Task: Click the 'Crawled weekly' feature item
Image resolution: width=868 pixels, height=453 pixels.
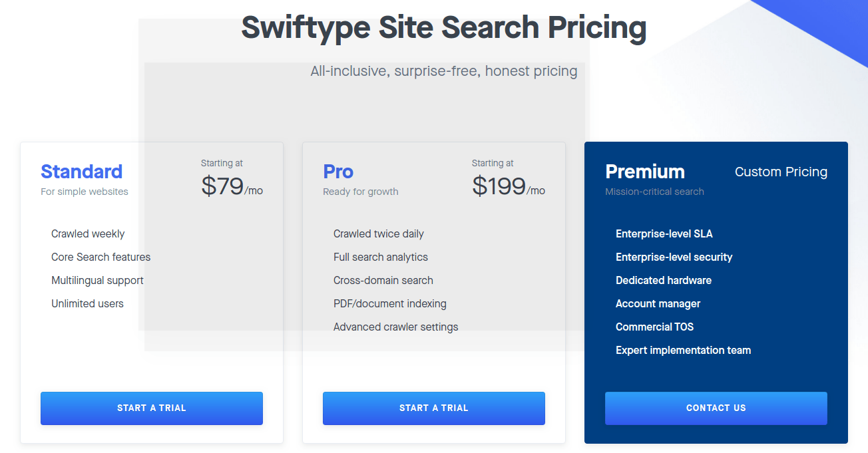Action: pyautogui.click(x=88, y=233)
